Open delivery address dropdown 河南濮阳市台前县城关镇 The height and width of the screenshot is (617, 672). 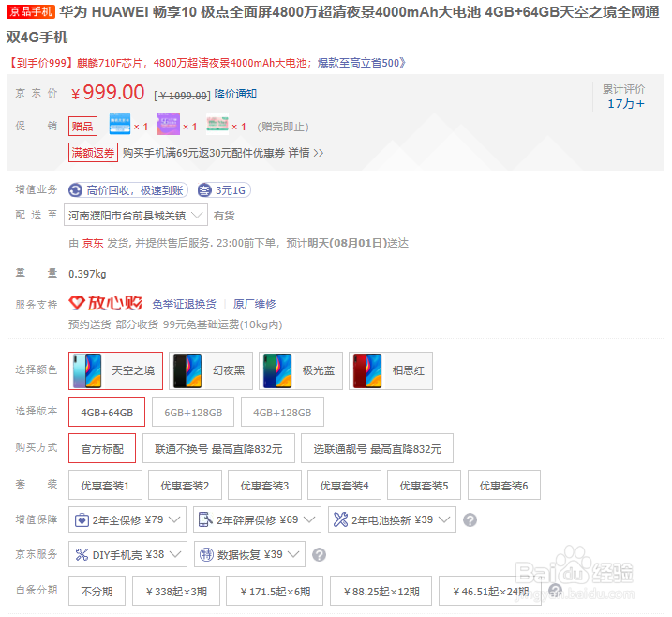click(x=136, y=215)
